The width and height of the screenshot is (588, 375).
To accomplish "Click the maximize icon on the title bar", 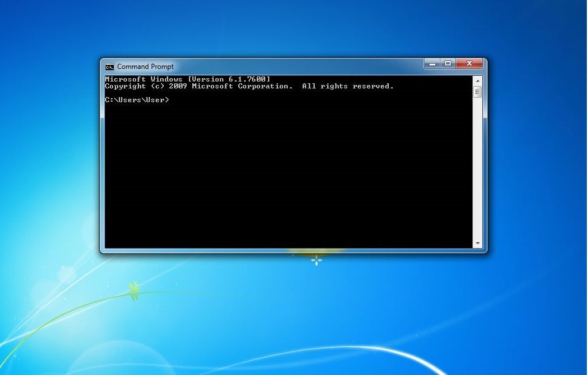I will pos(447,63).
